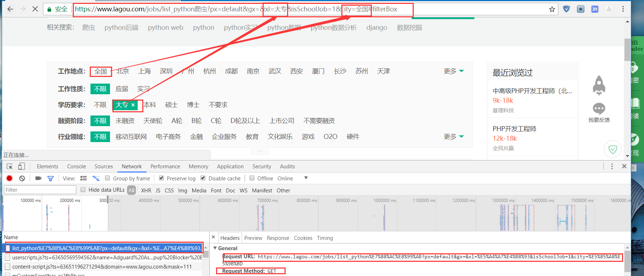644x276 pixels.
Task: Bookmark this page with the star icon
Action: [x=552, y=9]
